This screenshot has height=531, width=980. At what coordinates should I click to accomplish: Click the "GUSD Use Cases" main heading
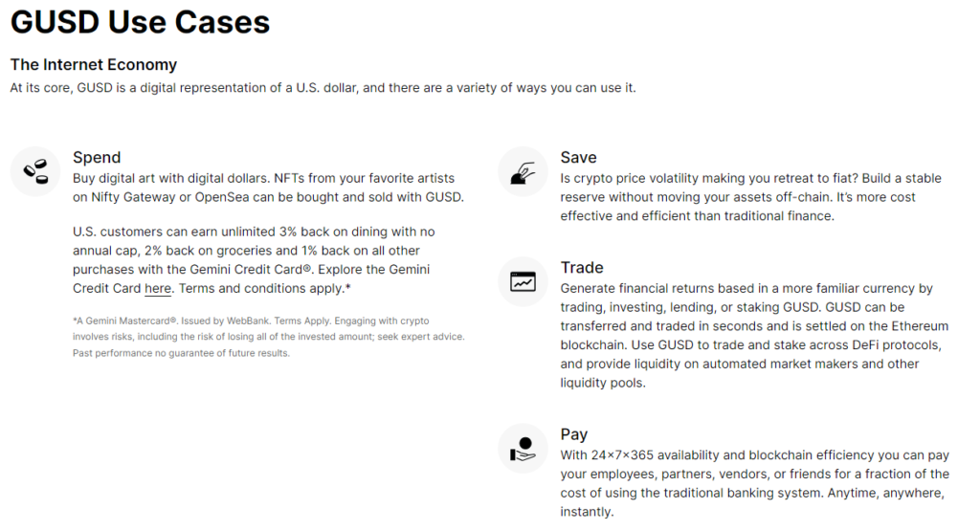(140, 22)
